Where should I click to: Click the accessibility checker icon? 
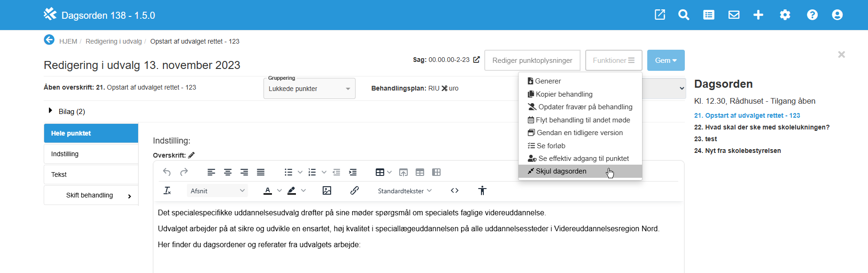click(482, 190)
